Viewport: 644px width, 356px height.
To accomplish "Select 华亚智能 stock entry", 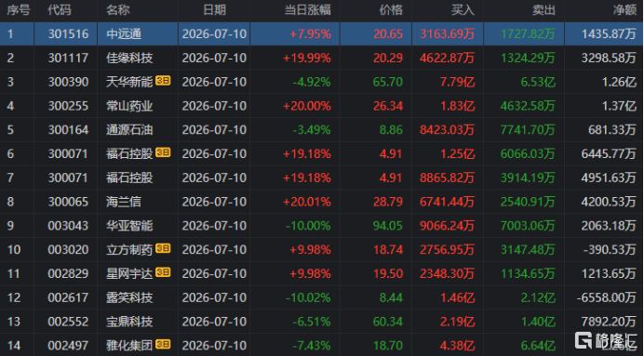I will coord(322,226).
